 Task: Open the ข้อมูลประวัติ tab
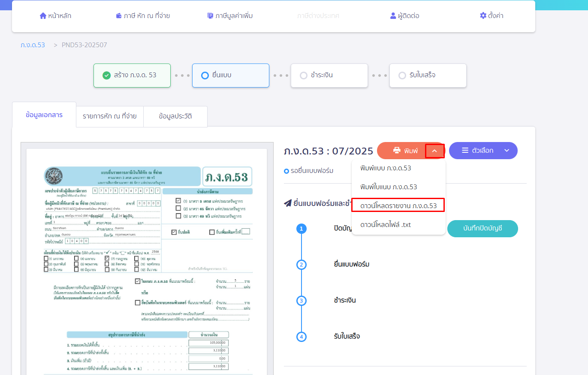click(x=175, y=116)
